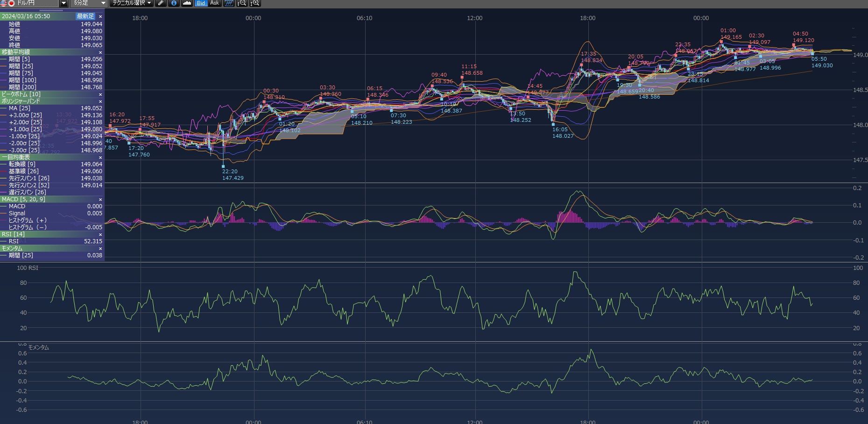Remove the MACD [5, 20, 9] indicator

point(100,199)
